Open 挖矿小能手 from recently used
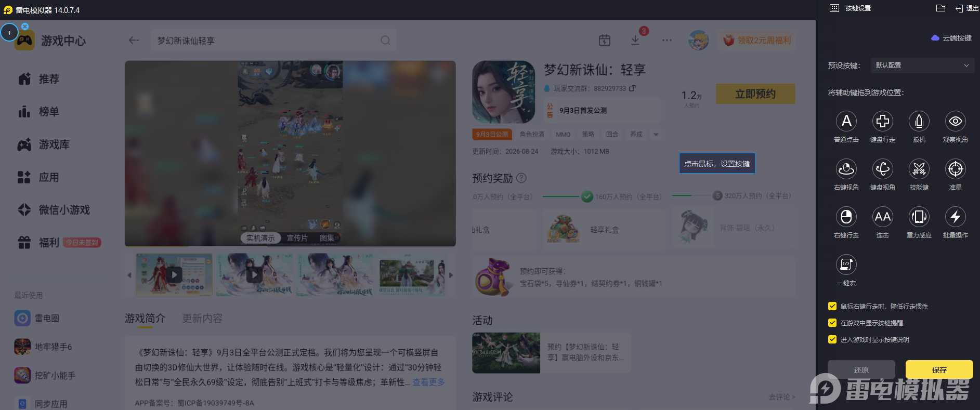 point(45,375)
